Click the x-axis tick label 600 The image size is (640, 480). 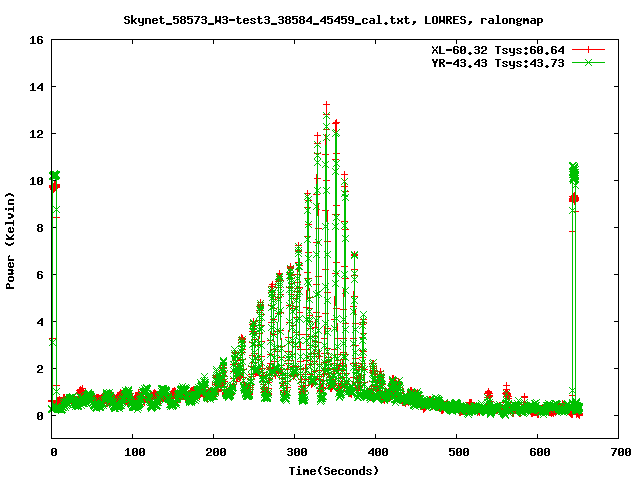tap(540, 452)
